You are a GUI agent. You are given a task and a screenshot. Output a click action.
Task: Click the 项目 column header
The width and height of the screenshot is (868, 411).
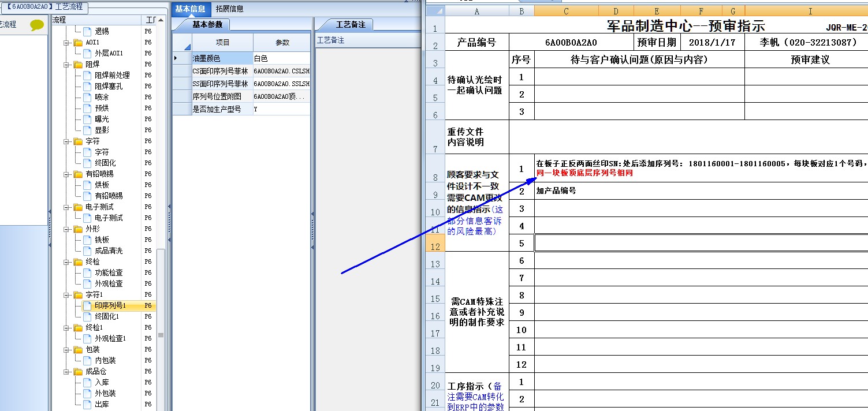click(x=222, y=43)
